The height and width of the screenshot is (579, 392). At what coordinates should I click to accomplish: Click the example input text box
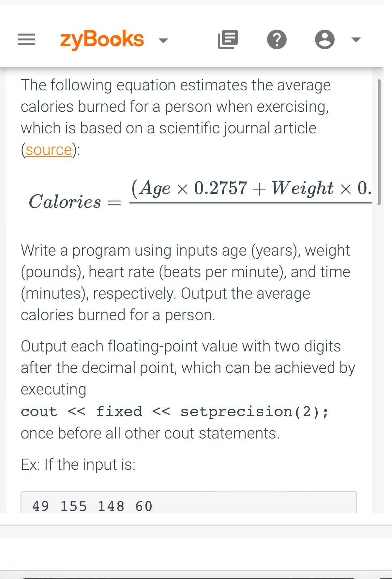pyautogui.click(x=189, y=504)
